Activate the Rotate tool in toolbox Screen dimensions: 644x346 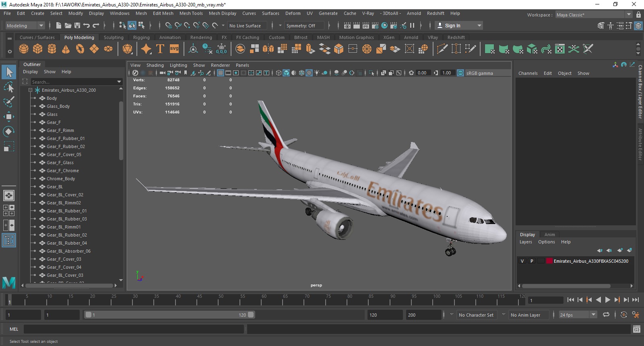[x=9, y=132]
